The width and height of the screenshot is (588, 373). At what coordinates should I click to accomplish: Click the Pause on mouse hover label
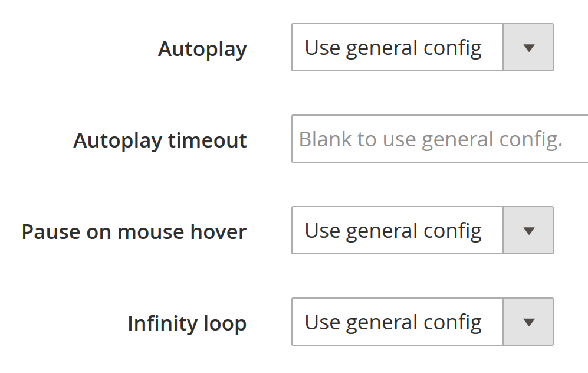click(x=134, y=232)
